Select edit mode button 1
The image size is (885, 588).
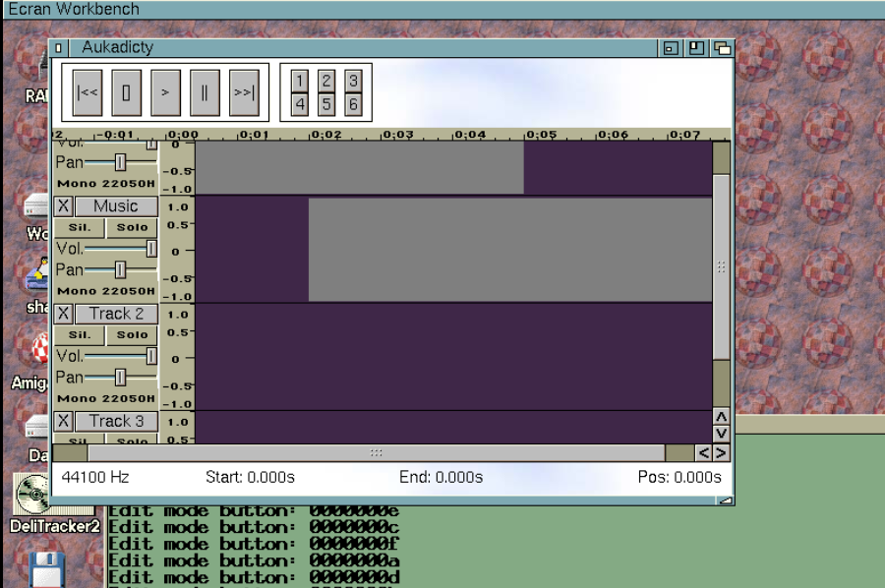(x=300, y=82)
